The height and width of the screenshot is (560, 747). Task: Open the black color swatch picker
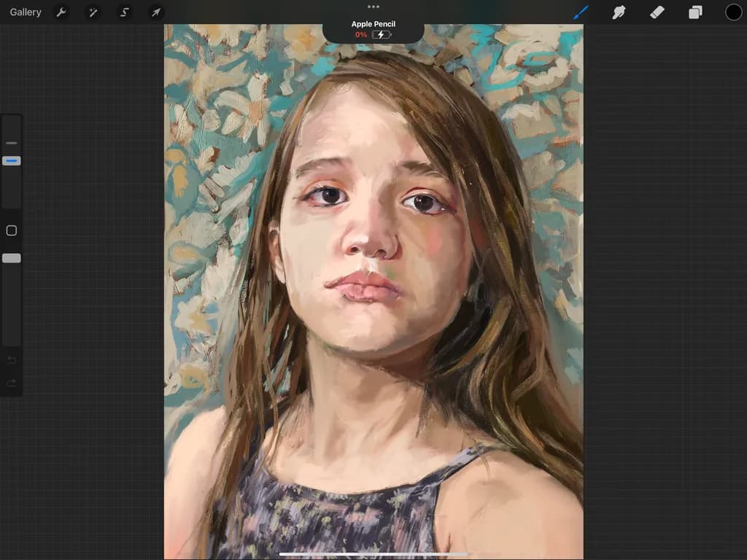[734, 12]
